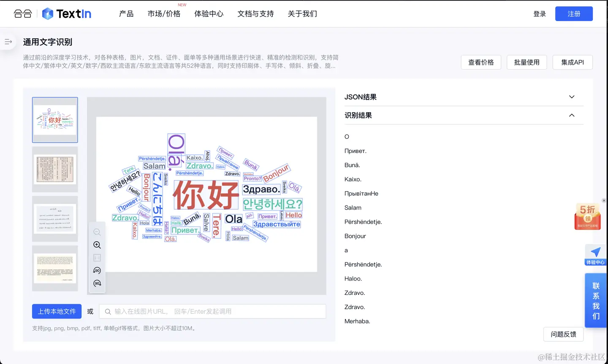Click the paper-plane 体验中心 floating icon
Viewport: 608px width, 364px height.
(595, 255)
